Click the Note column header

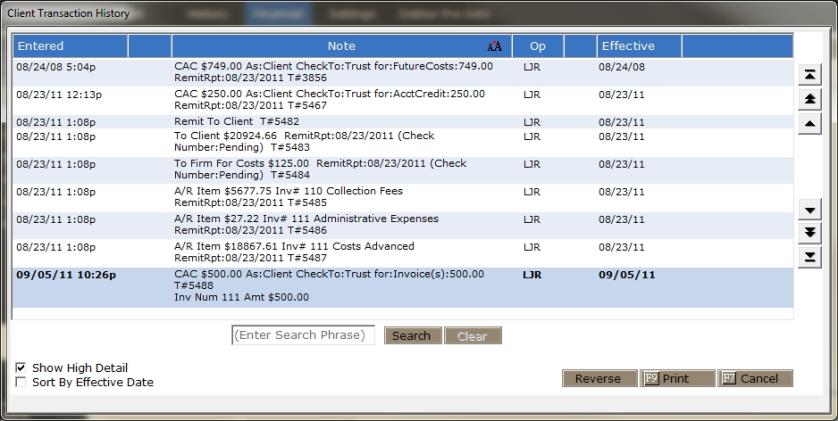pyautogui.click(x=341, y=46)
